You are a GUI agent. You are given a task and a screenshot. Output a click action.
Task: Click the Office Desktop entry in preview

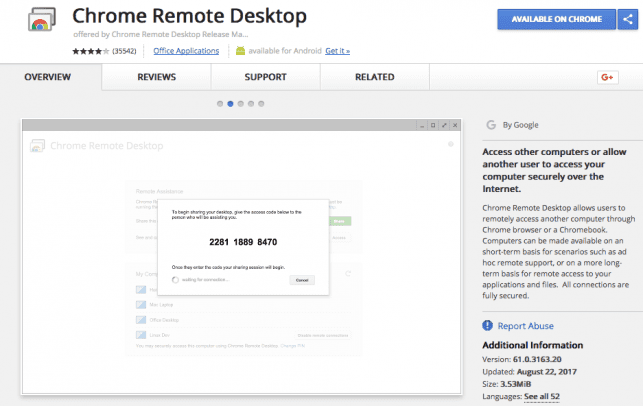coord(164,320)
